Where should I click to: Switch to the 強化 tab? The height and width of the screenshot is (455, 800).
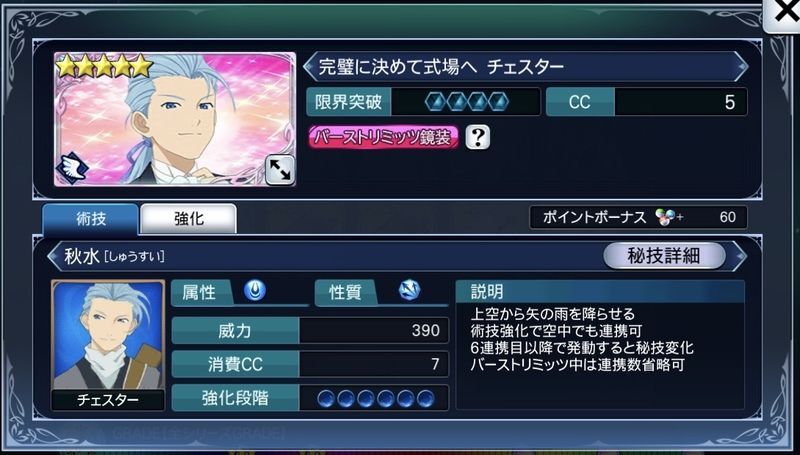[x=188, y=219]
